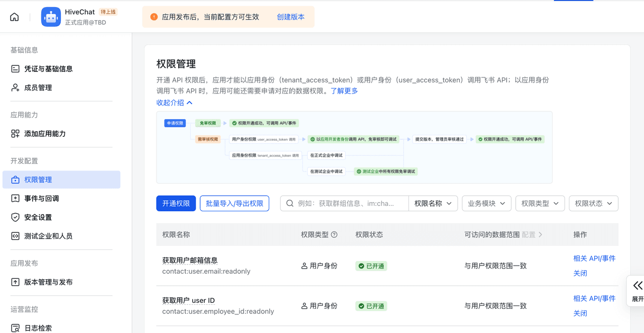Open the 权限状态 filter dropdown
The width and height of the screenshot is (644, 333).
pos(594,203)
